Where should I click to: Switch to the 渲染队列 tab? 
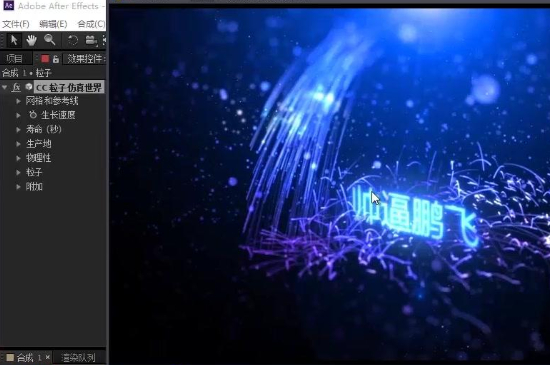pos(78,358)
